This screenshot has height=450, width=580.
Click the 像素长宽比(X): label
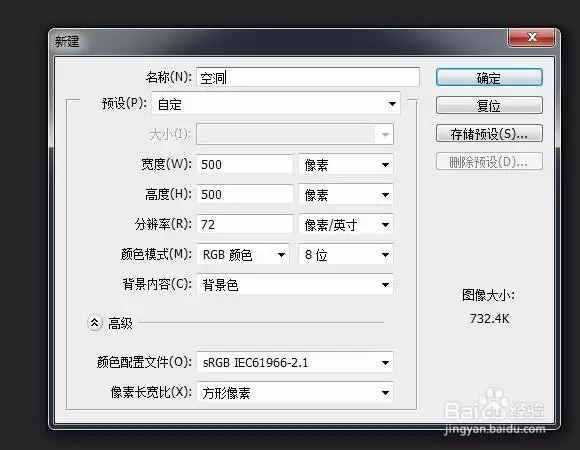[151, 392]
